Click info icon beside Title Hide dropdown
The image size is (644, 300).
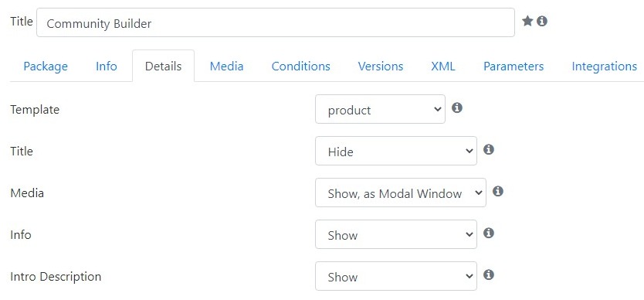click(488, 149)
